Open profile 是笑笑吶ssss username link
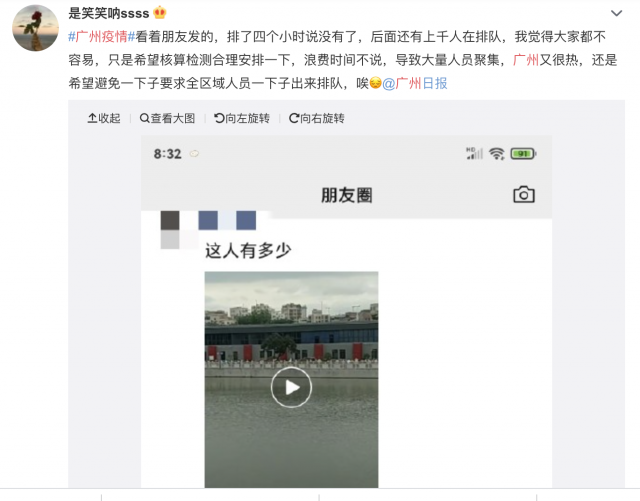The height and width of the screenshot is (501, 640). pos(109,13)
